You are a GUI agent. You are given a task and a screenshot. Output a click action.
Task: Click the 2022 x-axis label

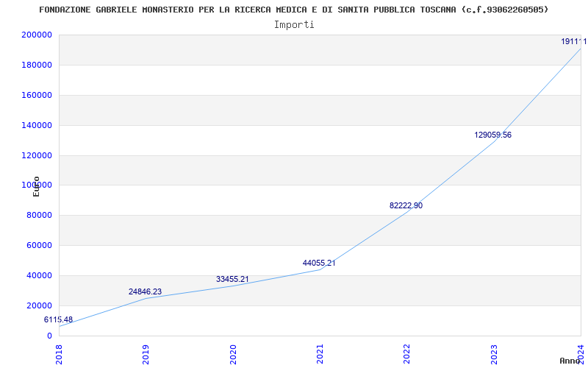pos(407,355)
